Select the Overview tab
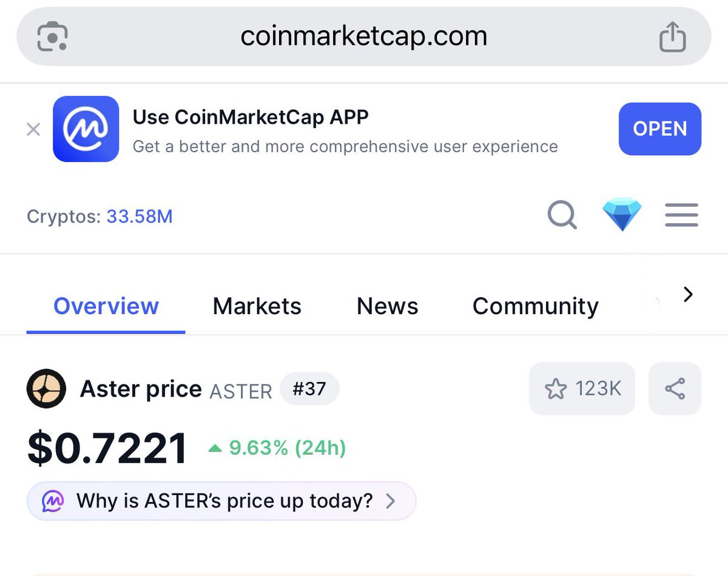Screen dimensions: 728x576 [x=106, y=306]
